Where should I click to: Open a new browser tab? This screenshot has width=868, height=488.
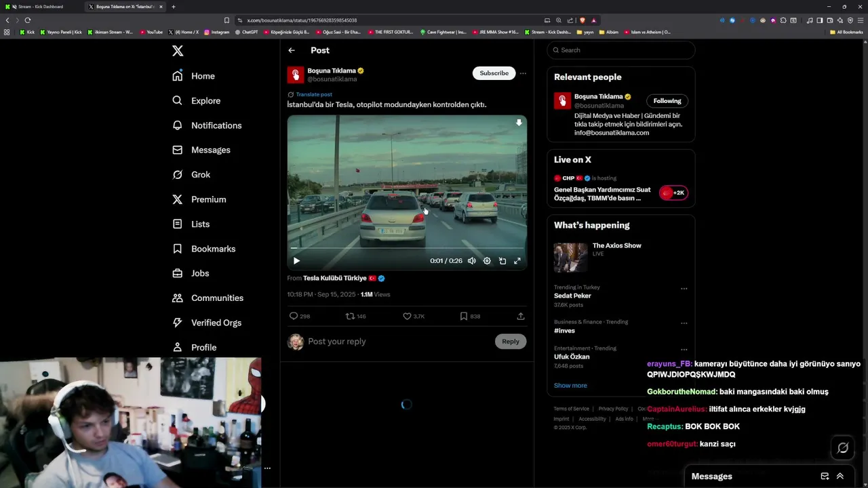pos(174,7)
